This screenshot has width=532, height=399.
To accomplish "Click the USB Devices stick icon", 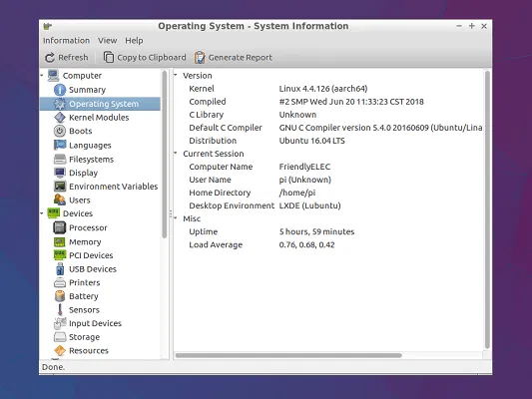I will pos(60,268).
